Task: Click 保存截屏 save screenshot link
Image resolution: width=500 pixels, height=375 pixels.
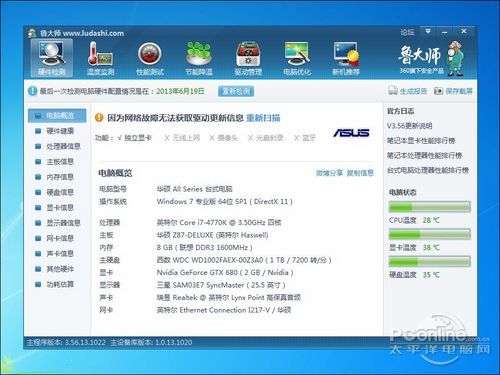Action: (x=459, y=91)
